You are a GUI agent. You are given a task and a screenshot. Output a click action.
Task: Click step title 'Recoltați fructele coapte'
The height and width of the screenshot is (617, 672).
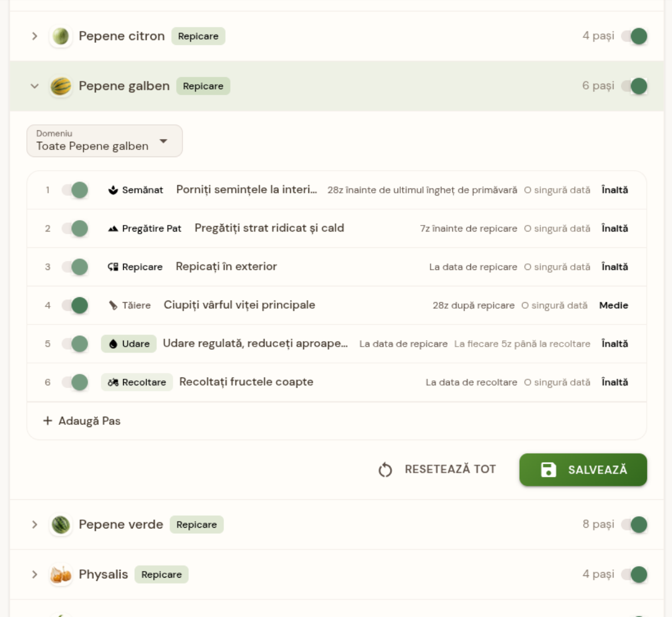(x=246, y=382)
